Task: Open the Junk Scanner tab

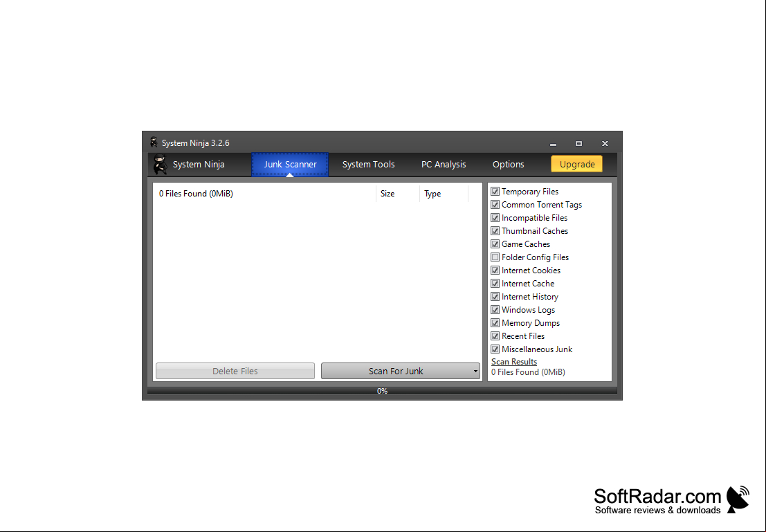Action: [290, 165]
